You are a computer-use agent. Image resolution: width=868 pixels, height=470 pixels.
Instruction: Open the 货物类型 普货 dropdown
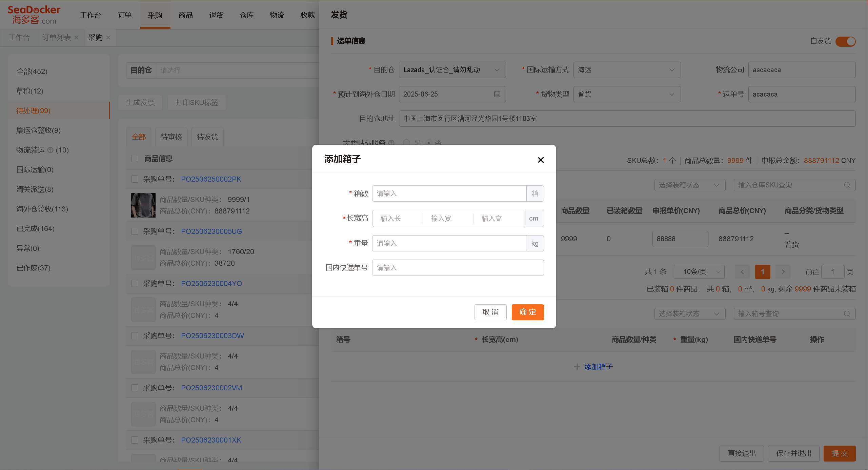pyautogui.click(x=627, y=94)
